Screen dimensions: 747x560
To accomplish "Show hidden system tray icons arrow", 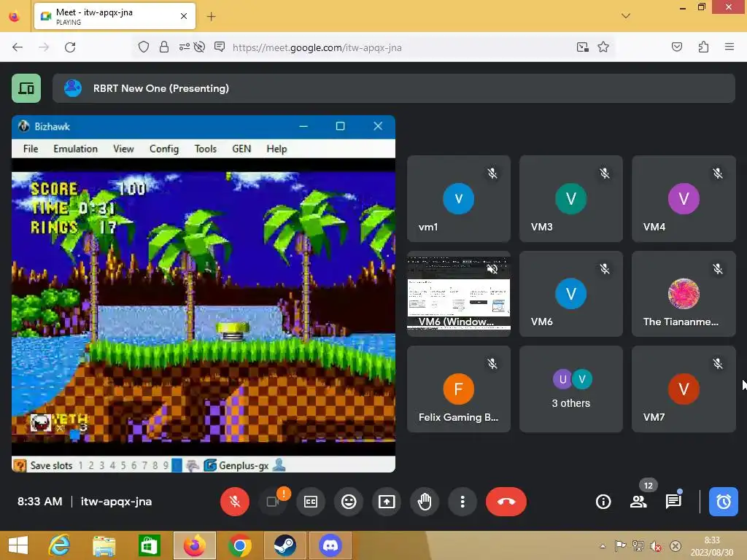I will [603, 546].
